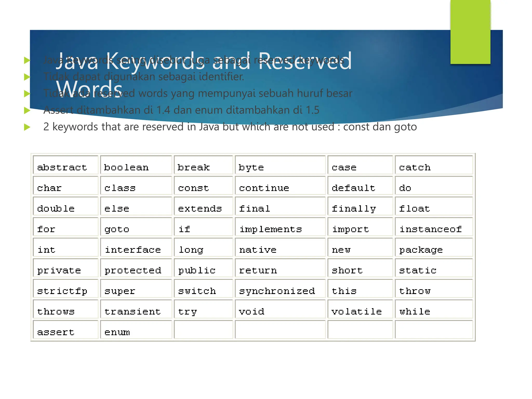532x399 pixels.
Task: Click the slide title 'Java Keywords and Reserved Words'
Action: click(204, 75)
